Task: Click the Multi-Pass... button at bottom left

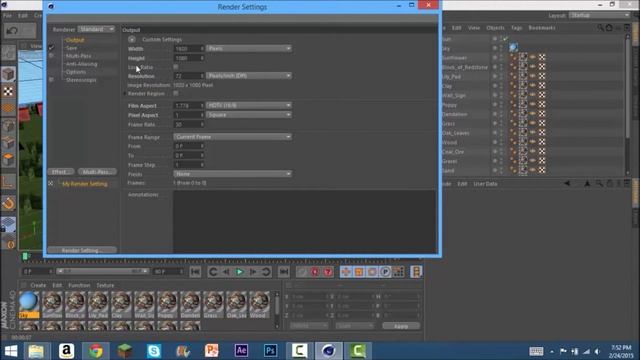Action: (x=97, y=172)
